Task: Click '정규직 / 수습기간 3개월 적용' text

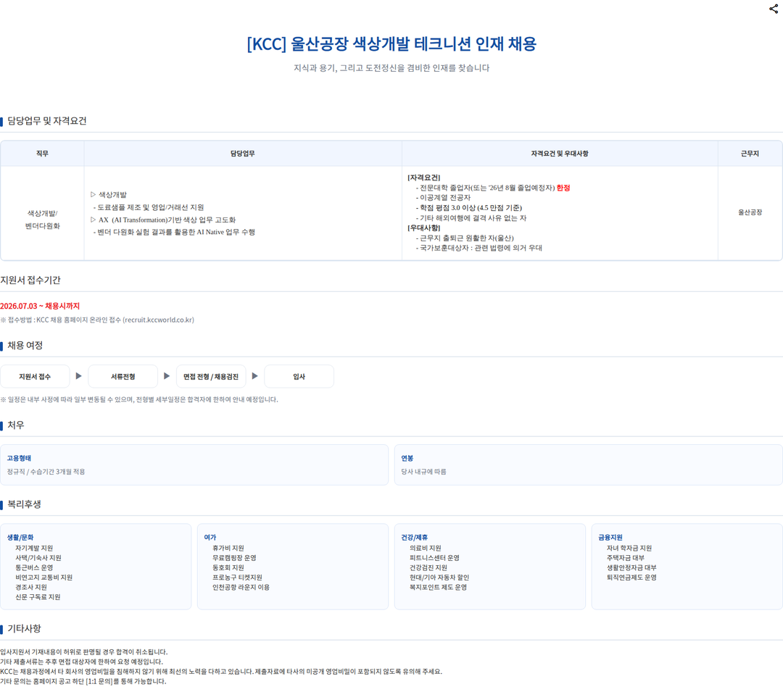Action: 46,472
